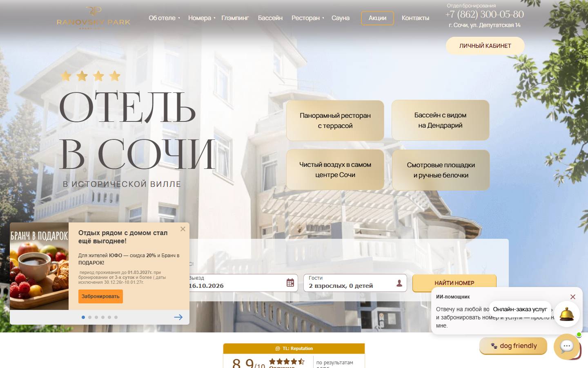Viewport: 588px width, 368px height.
Task: Expand the Номера menu
Action: (202, 18)
